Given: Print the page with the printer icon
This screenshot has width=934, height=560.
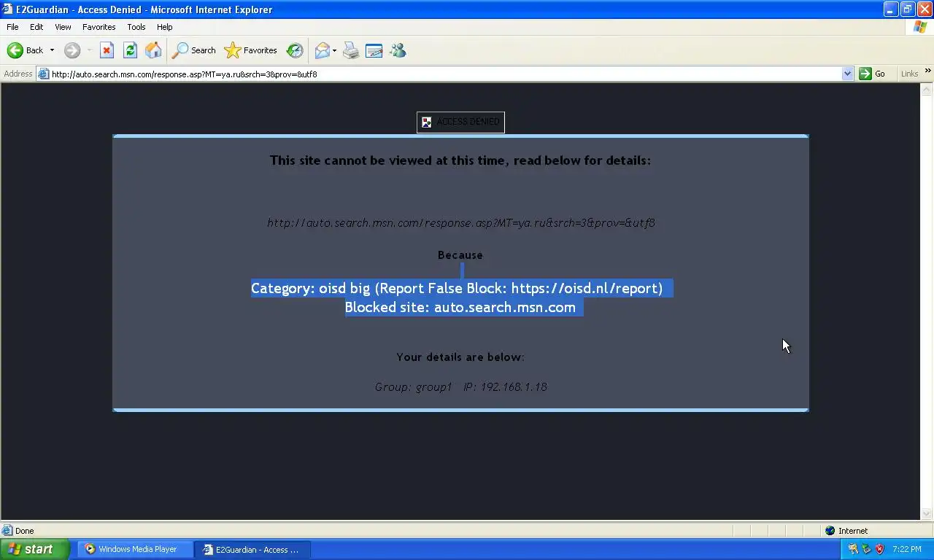Looking at the screenshot, I should click(x=351, y=50).
